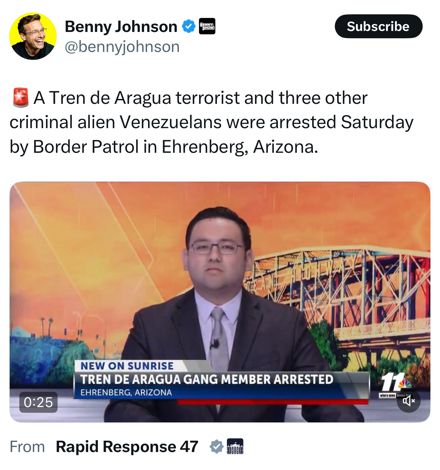
Task: Open the @bennyjohnson handle link
Action: 122,47
